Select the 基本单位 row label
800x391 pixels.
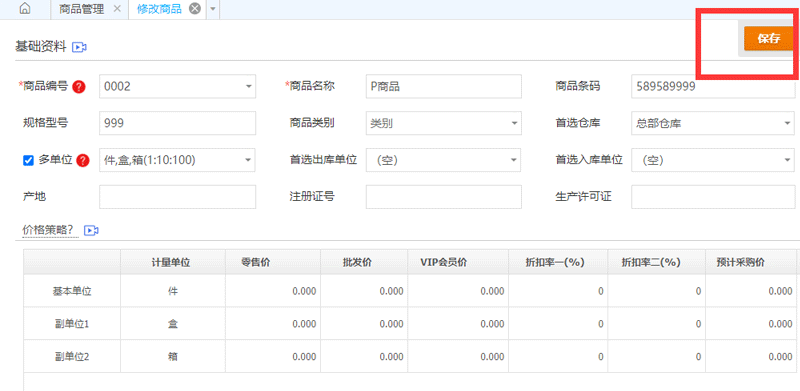pyautogui.click(x=72, y=291)
